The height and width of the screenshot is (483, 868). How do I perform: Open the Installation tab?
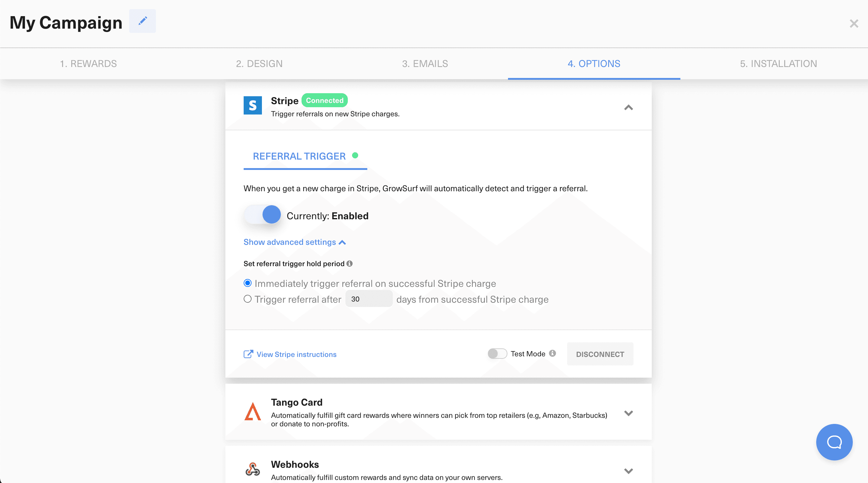click(778, 64)
